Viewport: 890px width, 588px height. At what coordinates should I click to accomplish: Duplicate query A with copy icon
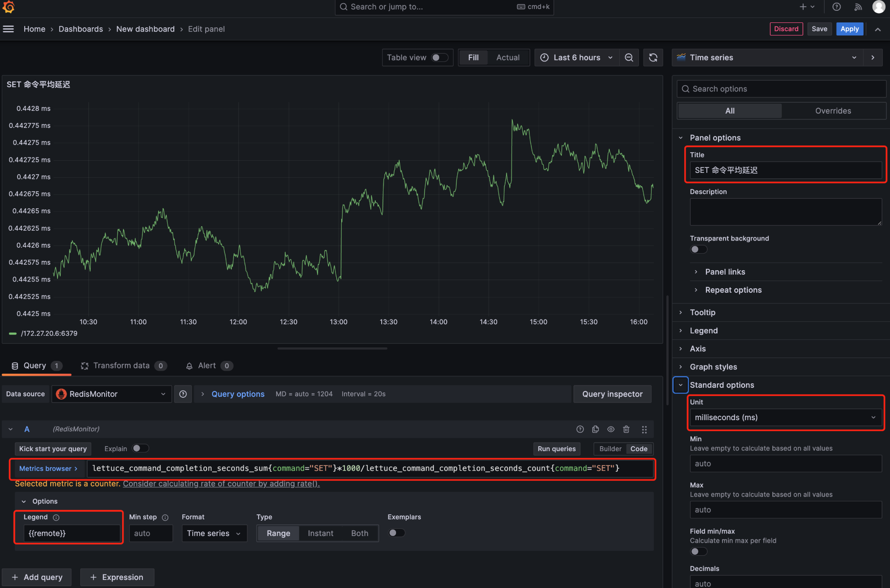[595, 430]
